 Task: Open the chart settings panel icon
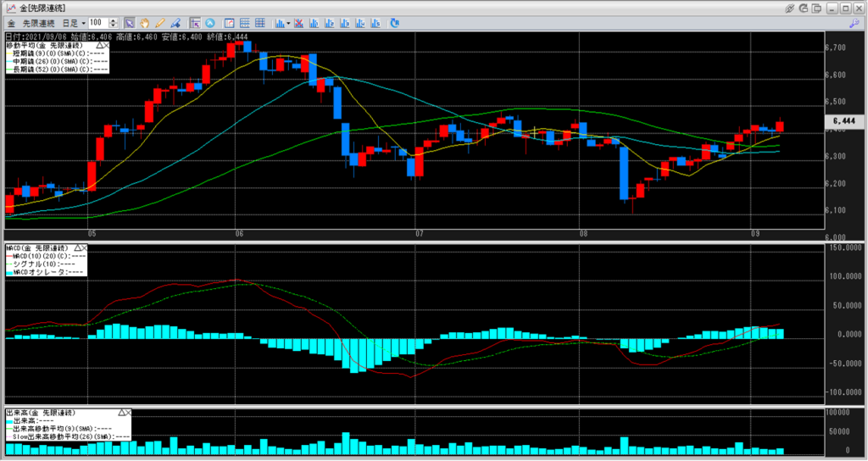[229, 23]
